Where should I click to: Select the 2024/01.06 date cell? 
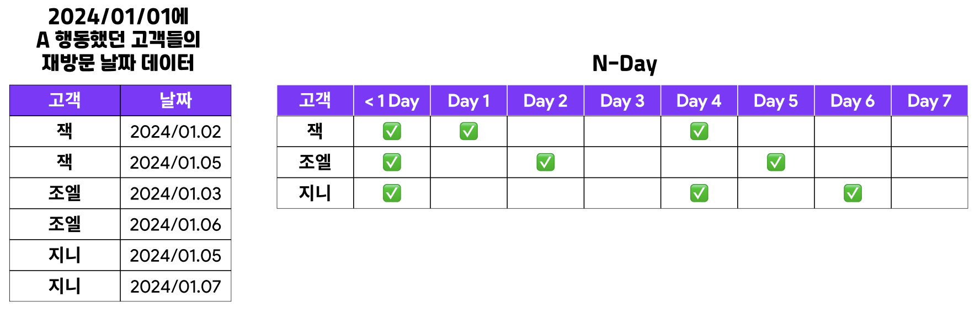pos(175,224)
